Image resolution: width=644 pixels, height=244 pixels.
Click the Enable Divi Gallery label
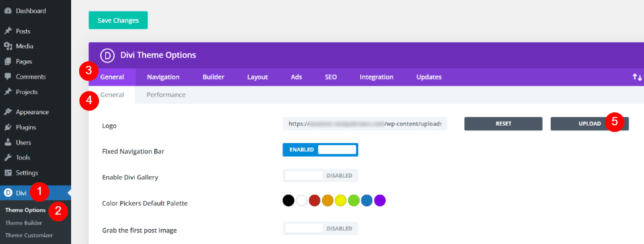[130, 177]
